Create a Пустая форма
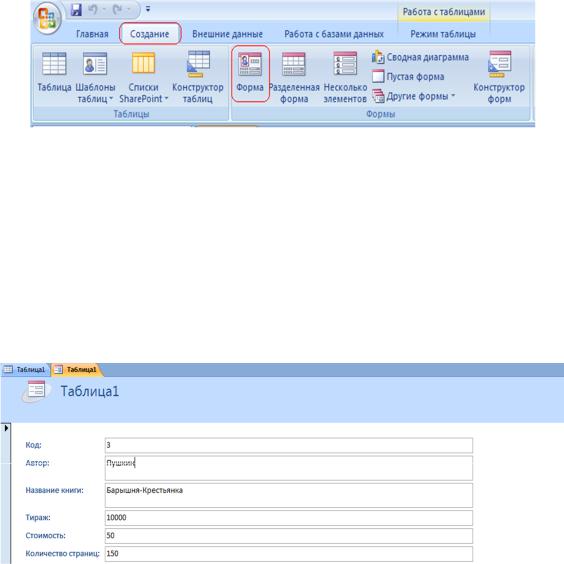Image resolution: width=564 pixels, height=564 pixels. pos(408,77)
